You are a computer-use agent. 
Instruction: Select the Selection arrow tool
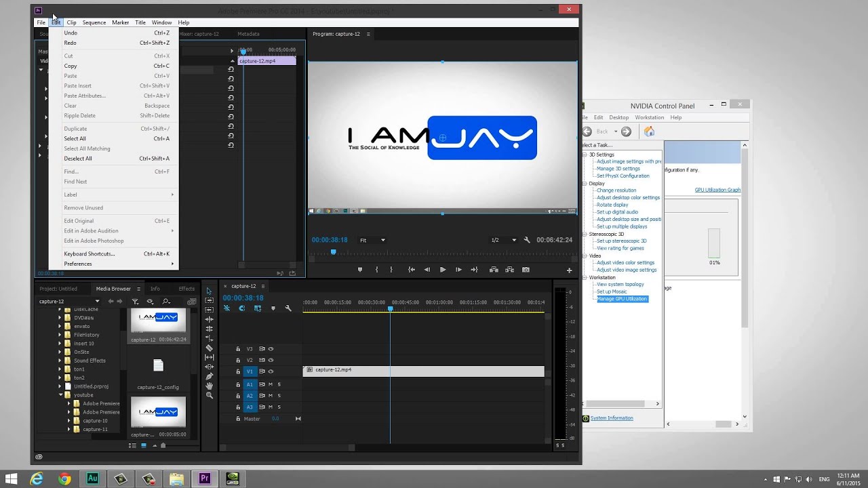click(209, 291)
